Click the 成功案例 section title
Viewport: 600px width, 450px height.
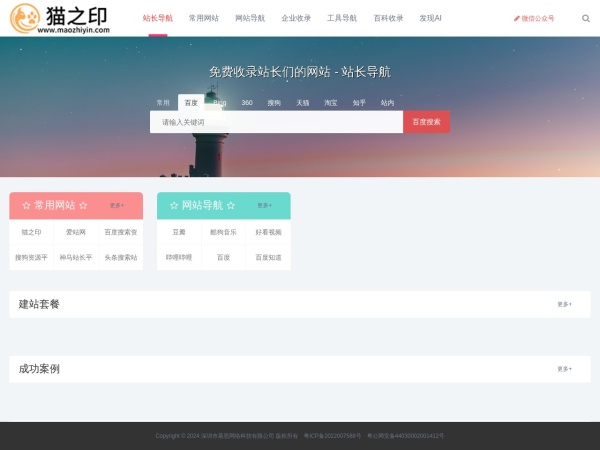[39, 369]
